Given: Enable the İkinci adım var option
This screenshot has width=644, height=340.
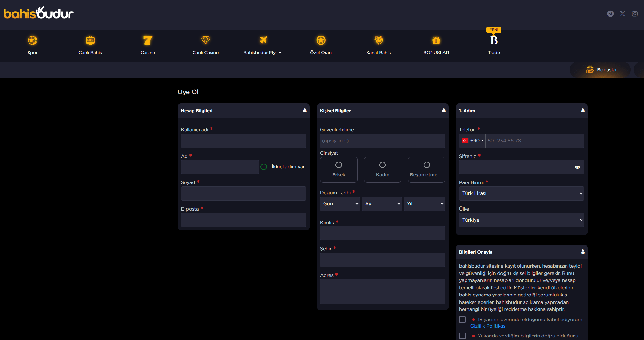Looking at the screenshot, I should point(264,167).
